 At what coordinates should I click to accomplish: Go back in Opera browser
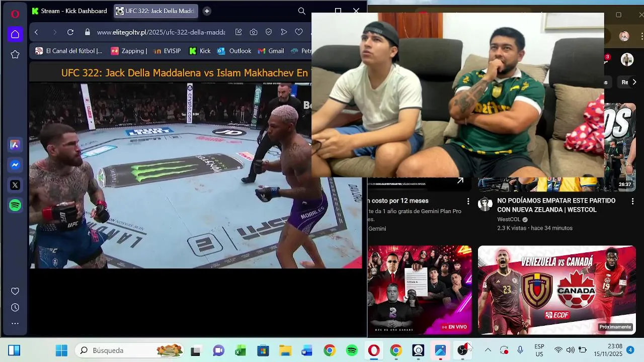[36, 32]
